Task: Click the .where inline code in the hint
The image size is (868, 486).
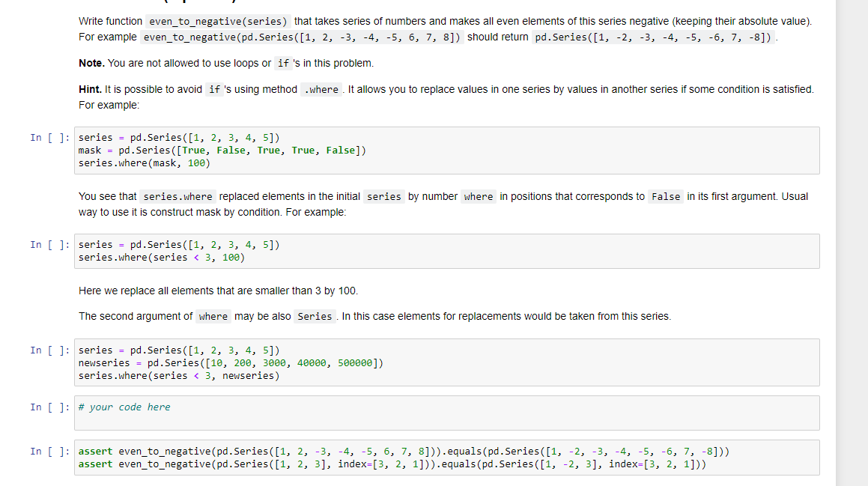Action: (x=321, y=89)
